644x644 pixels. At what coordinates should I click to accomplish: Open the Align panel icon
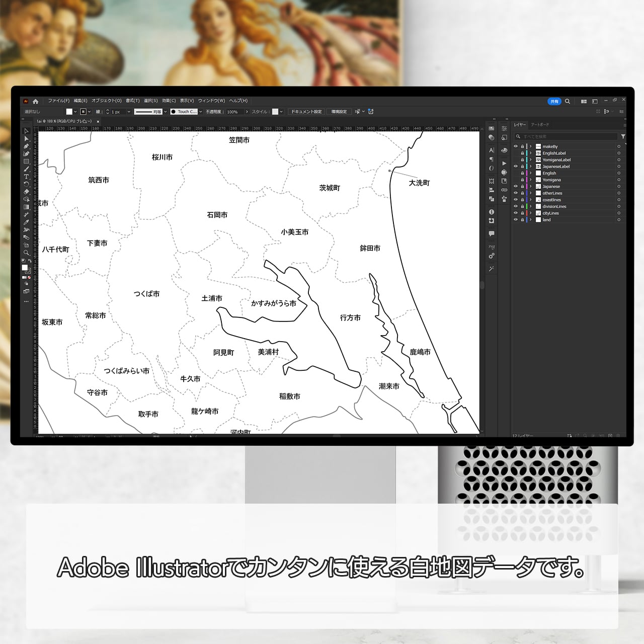pos(492,190)
